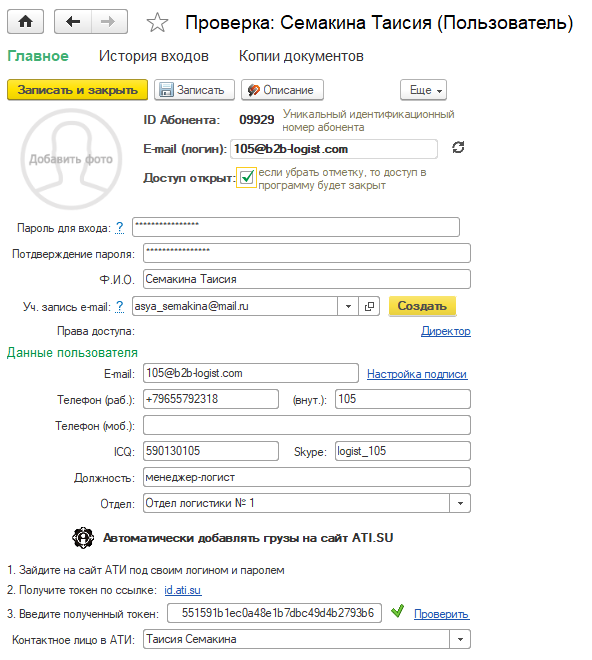Switch to the Копии документов tab
Screen dimensions: 592x660
tap(301, 56)
